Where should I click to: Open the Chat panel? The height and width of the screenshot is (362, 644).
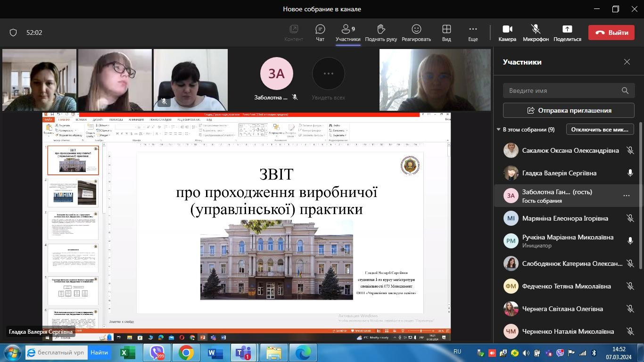pyautogui.click(x=320, y=33)
